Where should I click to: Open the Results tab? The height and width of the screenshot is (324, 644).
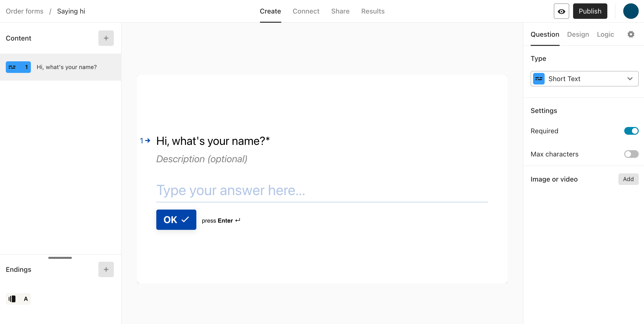pos(373,11)
